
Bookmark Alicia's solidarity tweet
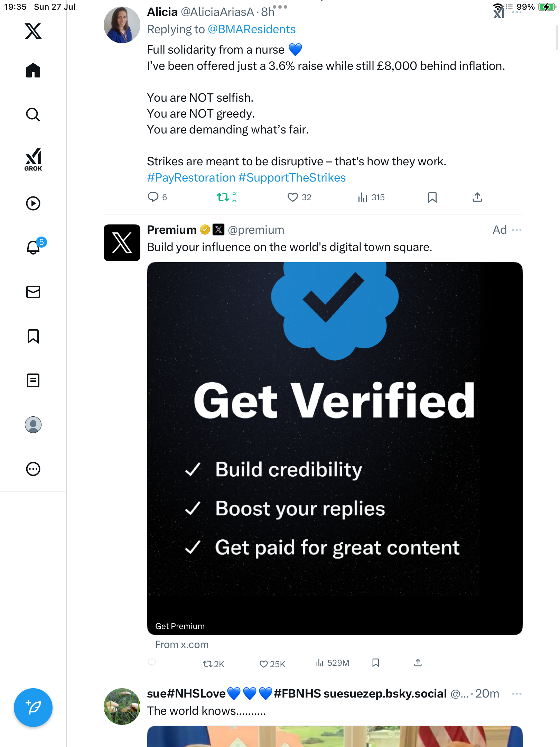tap(432, 197)
